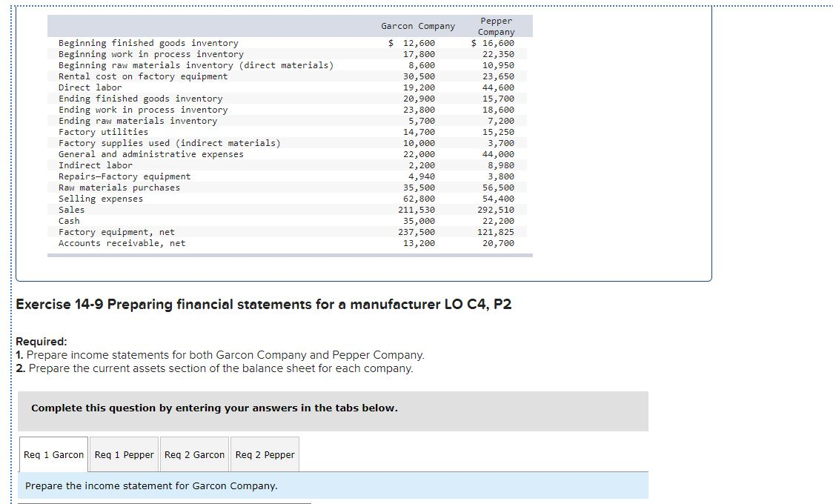Click the Pepper Company column header
Screen dimensions: 833x504
pyautogui.click(x=495, y=25)
